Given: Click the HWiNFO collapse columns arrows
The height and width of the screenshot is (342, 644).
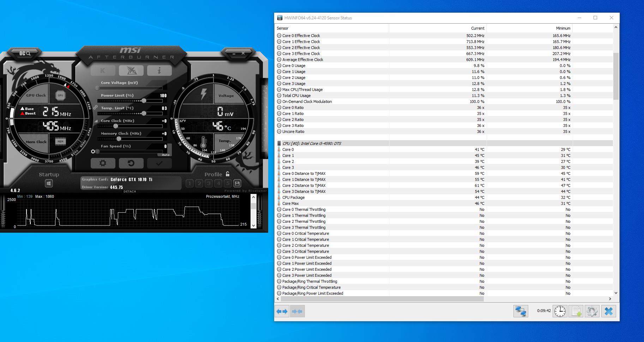Looking at the screenshot, I should pos(297,311).
